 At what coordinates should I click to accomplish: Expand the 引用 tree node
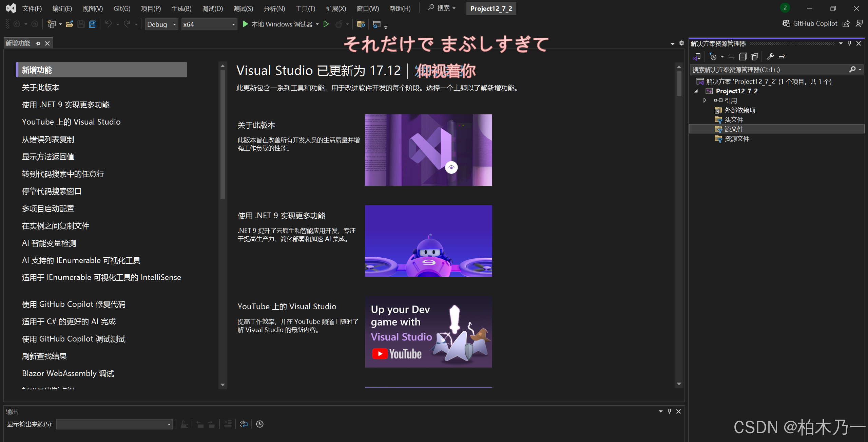705,100
